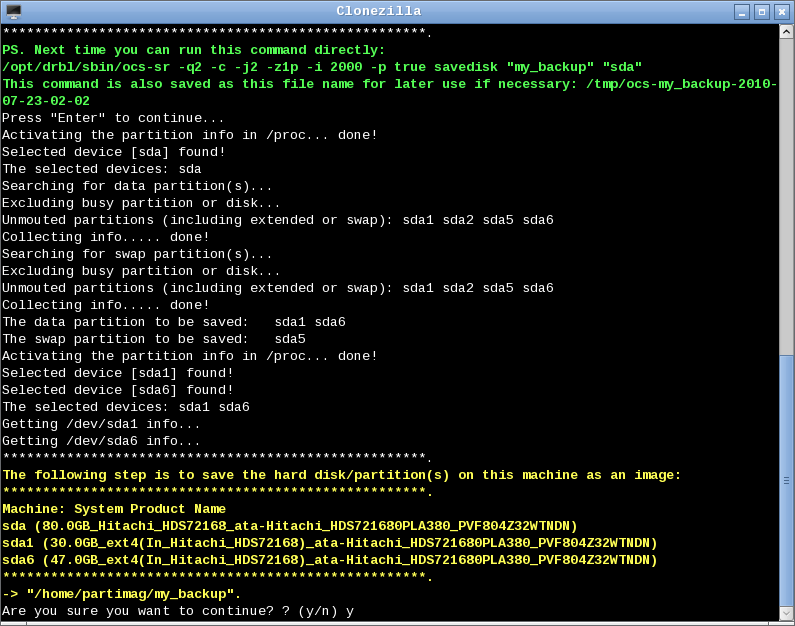Minimize the Clonezilla window
Viewport: 795px width, 626px height.
coord(742,12)
